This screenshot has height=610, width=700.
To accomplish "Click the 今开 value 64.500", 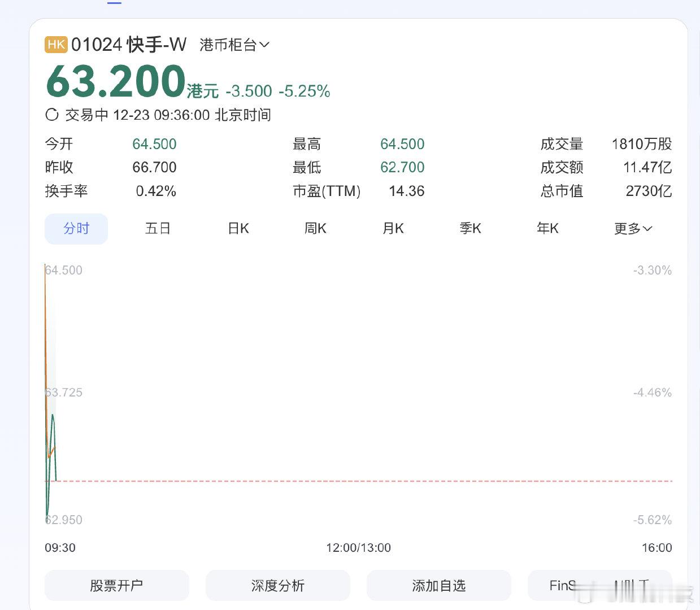I will coord(154,144).
